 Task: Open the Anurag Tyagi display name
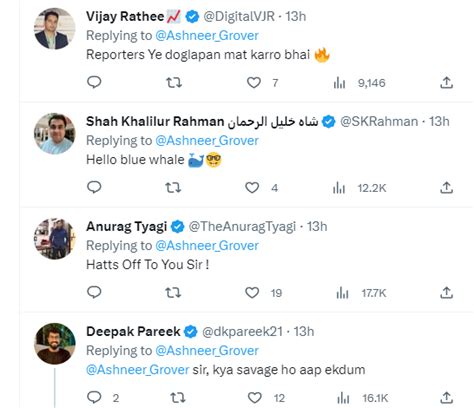point(126,227)
